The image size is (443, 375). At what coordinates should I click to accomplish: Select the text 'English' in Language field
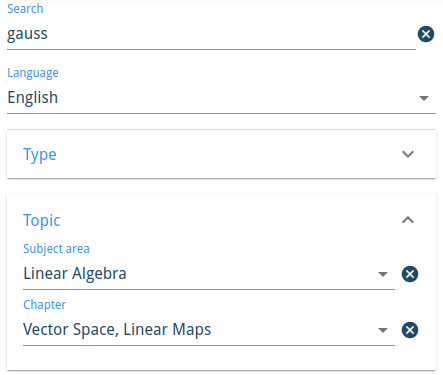33,98
